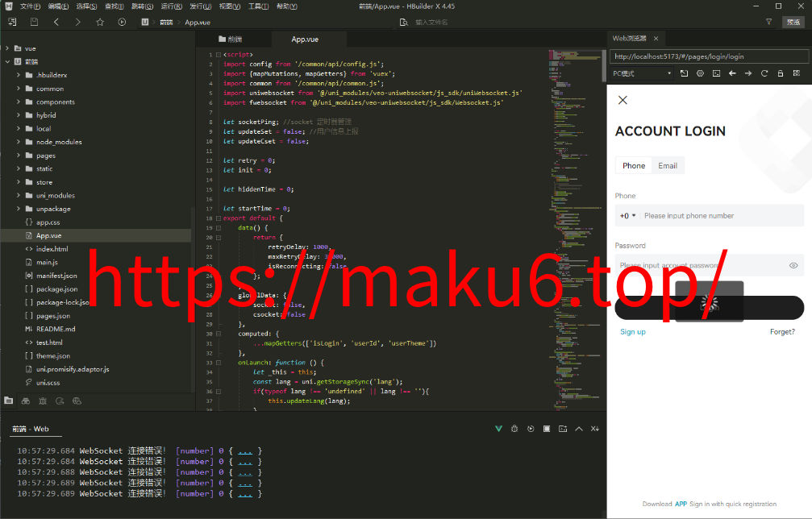Go back with the toolbar left chevron
This screenshot has width=812, height=519.
[56, 22]
